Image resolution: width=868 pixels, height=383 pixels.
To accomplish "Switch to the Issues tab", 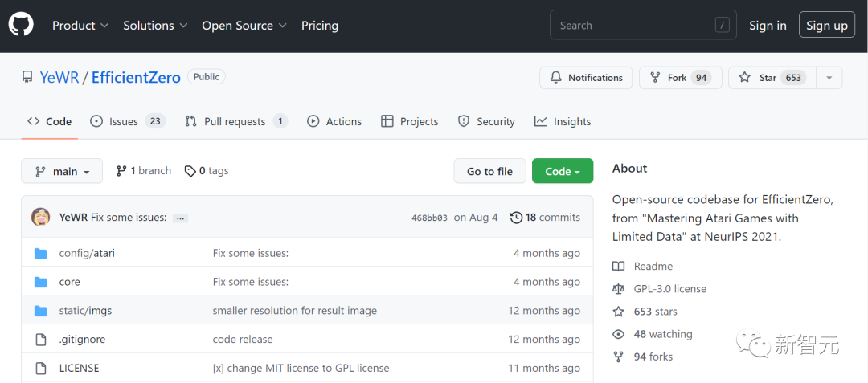I will click(126, 122).
